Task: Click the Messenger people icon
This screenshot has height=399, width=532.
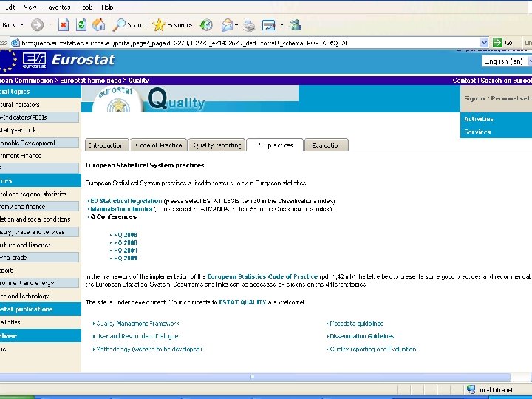Action: click(x=295, y=25)
